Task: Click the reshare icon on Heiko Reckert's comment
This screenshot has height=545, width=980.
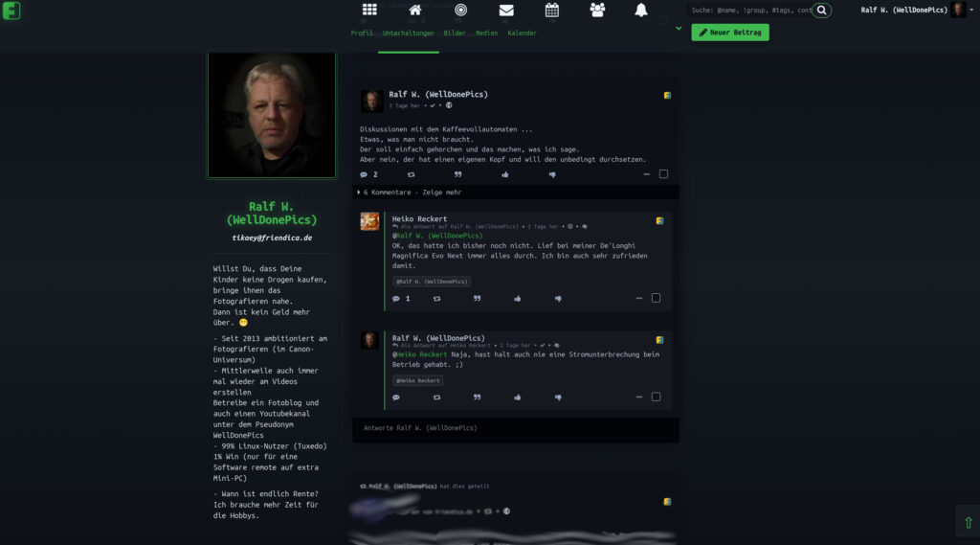Action: (436, 299)
